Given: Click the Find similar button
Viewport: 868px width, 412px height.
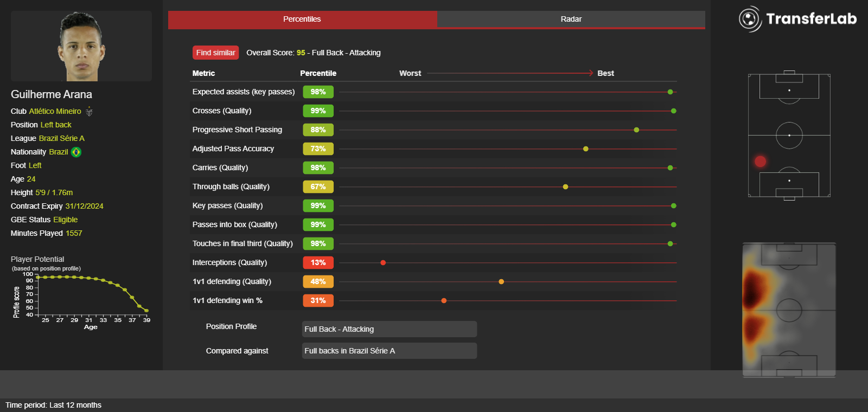Looking at the screenshot, I should pos(215,53).
